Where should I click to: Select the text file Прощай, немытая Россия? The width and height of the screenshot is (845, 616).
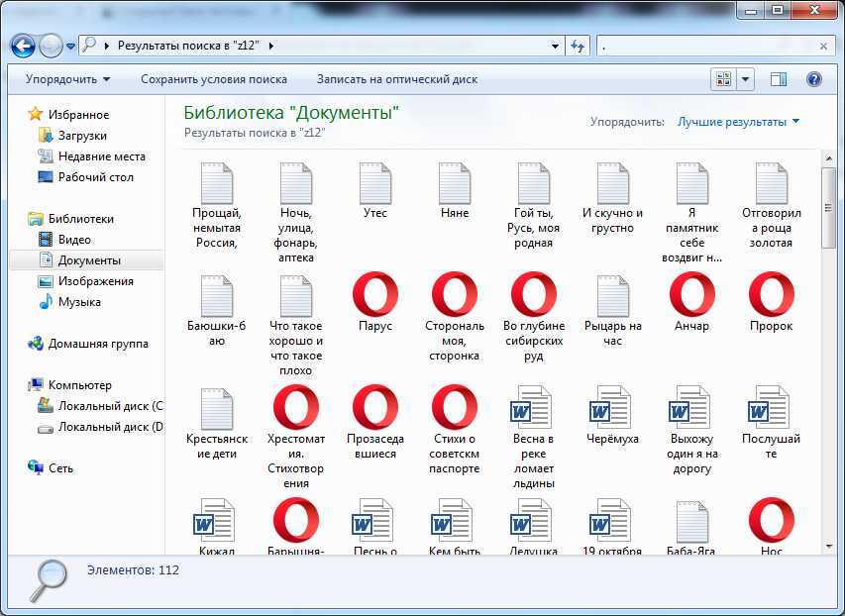[217, 205]
